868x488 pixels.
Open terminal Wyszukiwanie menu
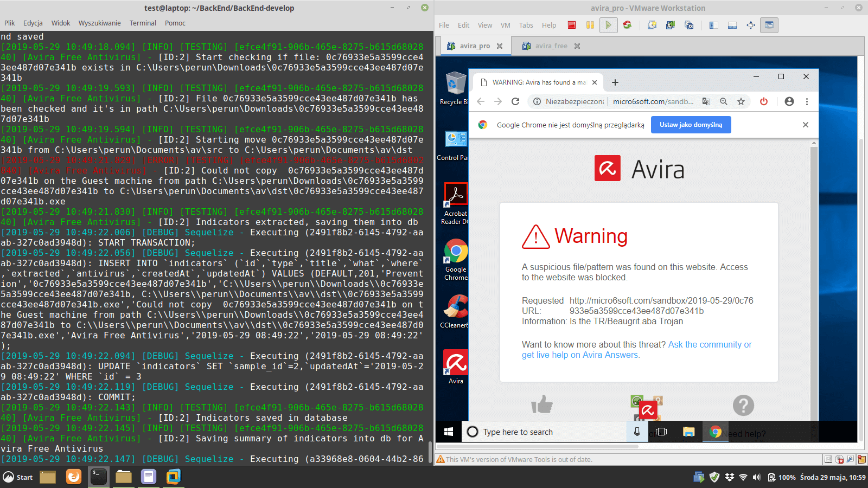pos(100,23)
